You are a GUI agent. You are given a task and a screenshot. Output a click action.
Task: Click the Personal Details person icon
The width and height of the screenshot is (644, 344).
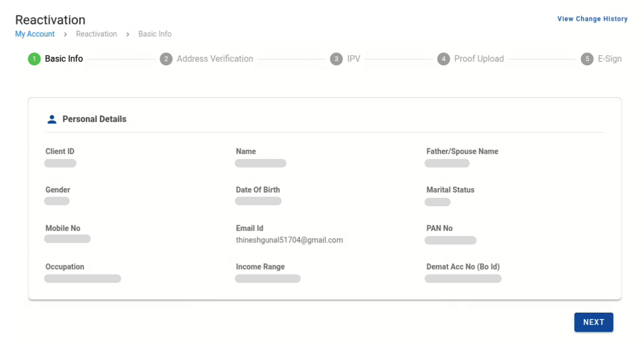(52, 119)
